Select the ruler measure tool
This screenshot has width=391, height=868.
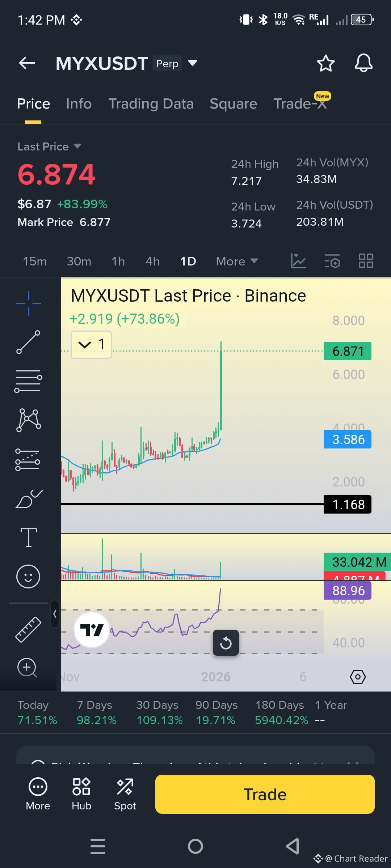point(28,630)
